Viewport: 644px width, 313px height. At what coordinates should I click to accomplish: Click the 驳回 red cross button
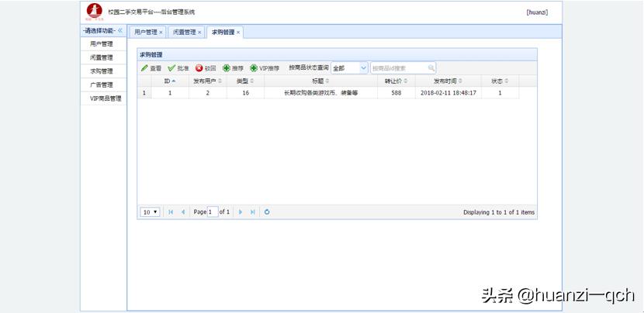(206, 68)
